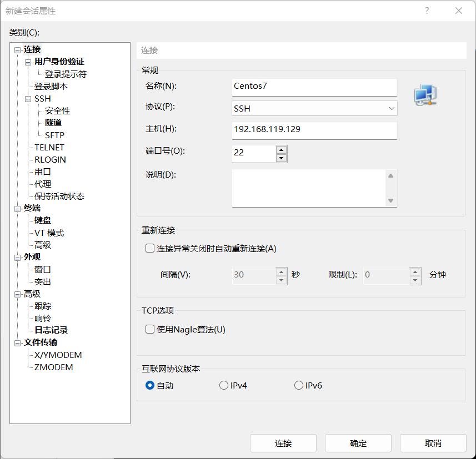476x459 pixels.
Task: Decrease the 间隔 interval spinner
Action: [282, 280]
